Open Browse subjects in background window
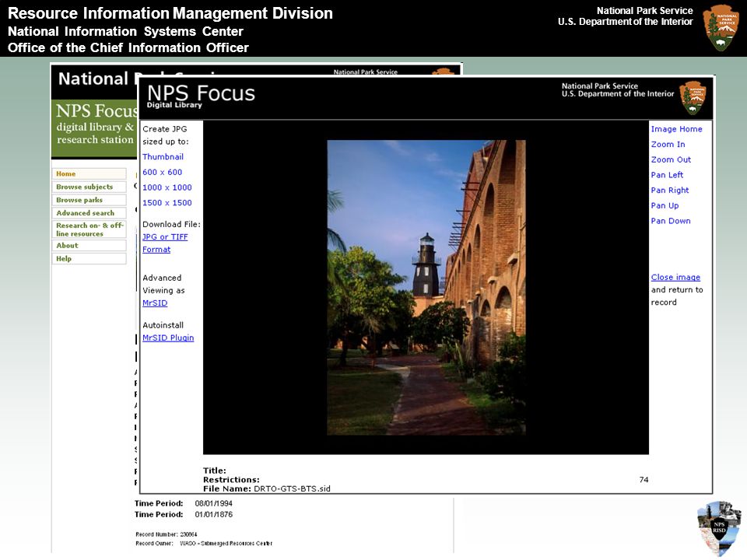 pos(89,187)
